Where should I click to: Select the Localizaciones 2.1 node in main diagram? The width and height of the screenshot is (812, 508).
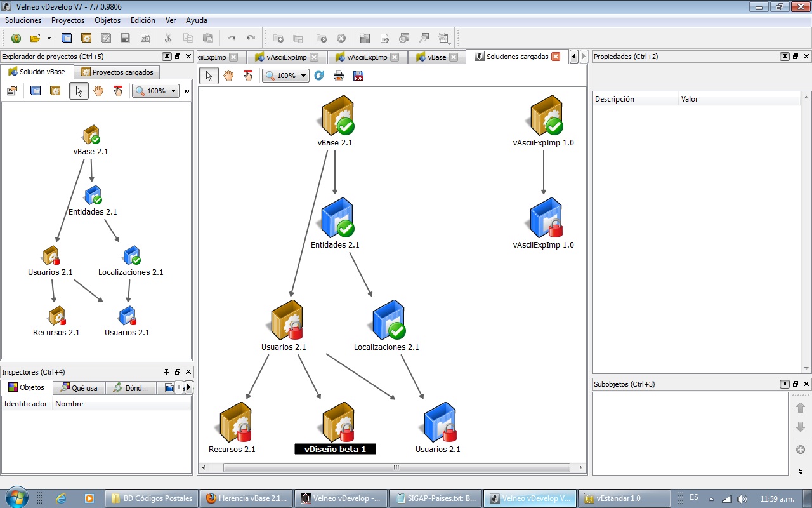point(386,325)
